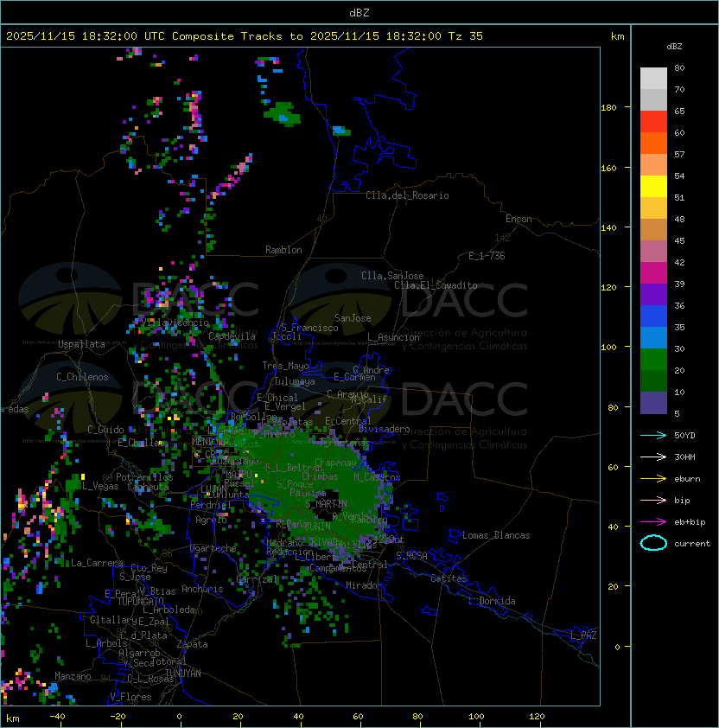719x728 pixels.
Task: Click the L_Asuncion map label
Action: pyautogui.click(x=393, y=337)
